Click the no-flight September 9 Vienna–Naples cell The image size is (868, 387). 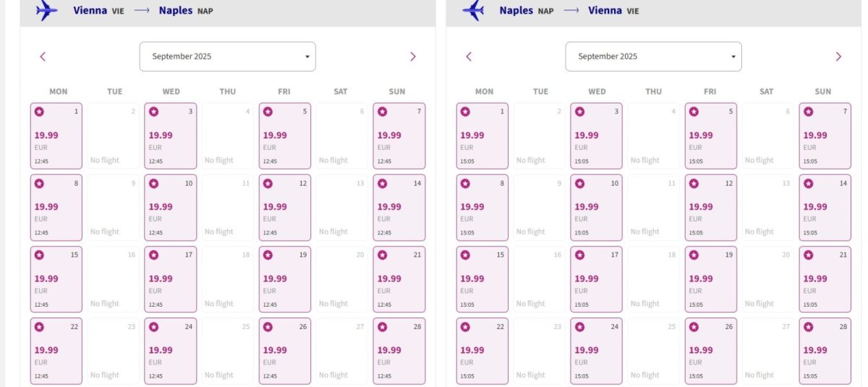click(114, 208)
